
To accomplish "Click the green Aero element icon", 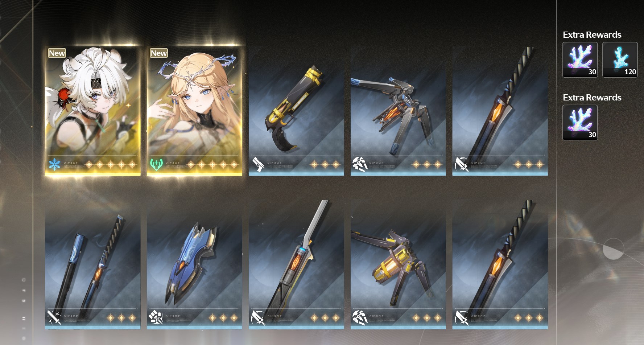I will [x=156, y=164].
